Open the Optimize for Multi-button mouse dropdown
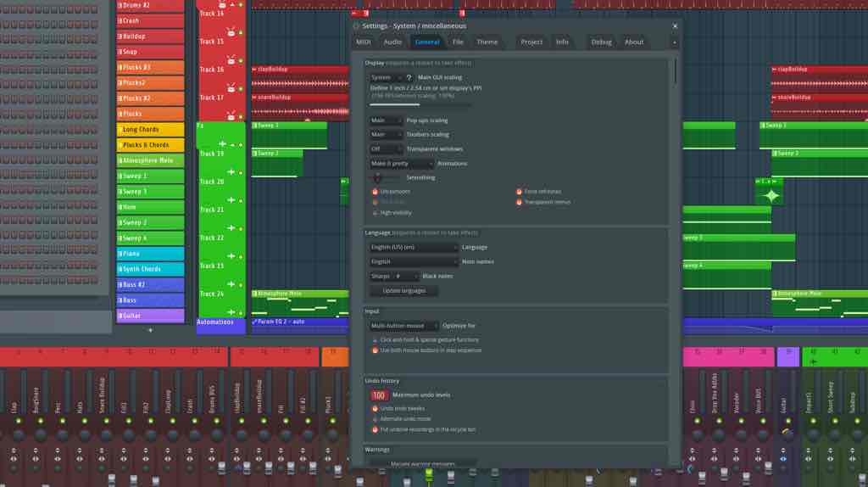Screen dimensions: 868x487 tap(403, 326)
